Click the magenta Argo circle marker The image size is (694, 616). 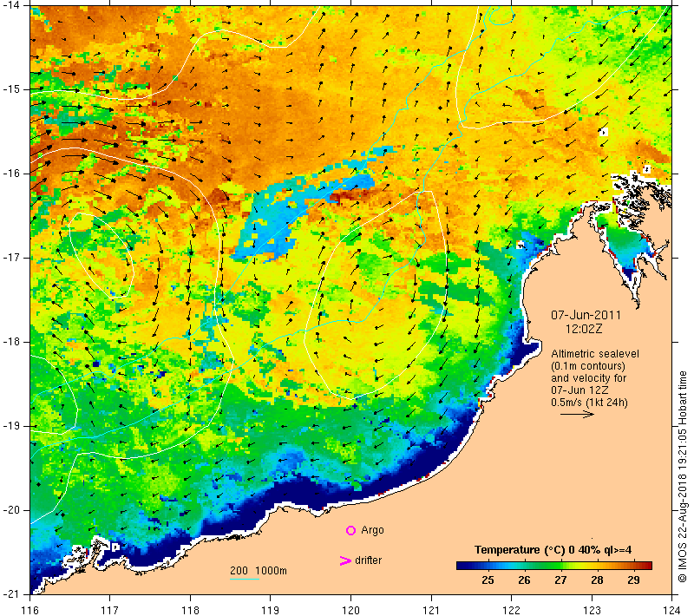pos(350,530)
